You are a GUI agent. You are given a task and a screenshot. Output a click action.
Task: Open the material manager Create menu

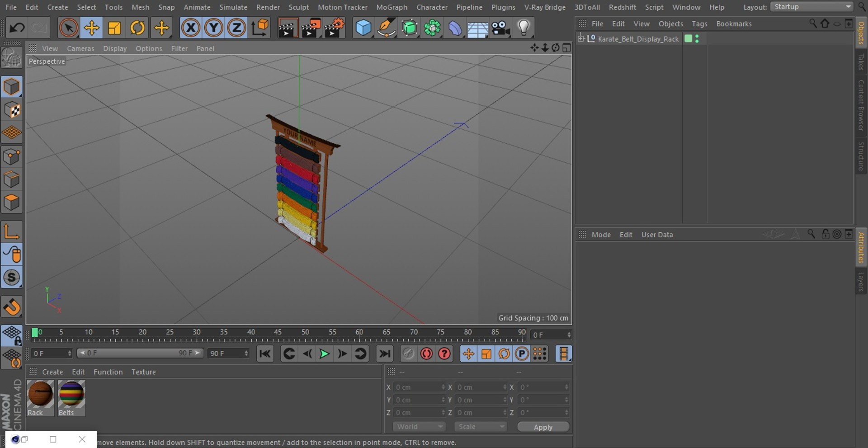pos(52,372)
